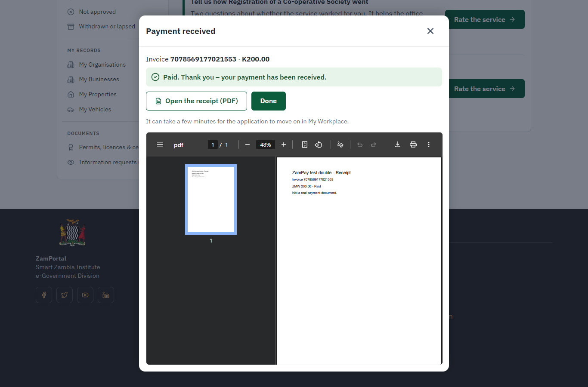Viewport: 588px width, 387px height.
Task: Go to My Vehicles
Action: (x=90, y=109)
